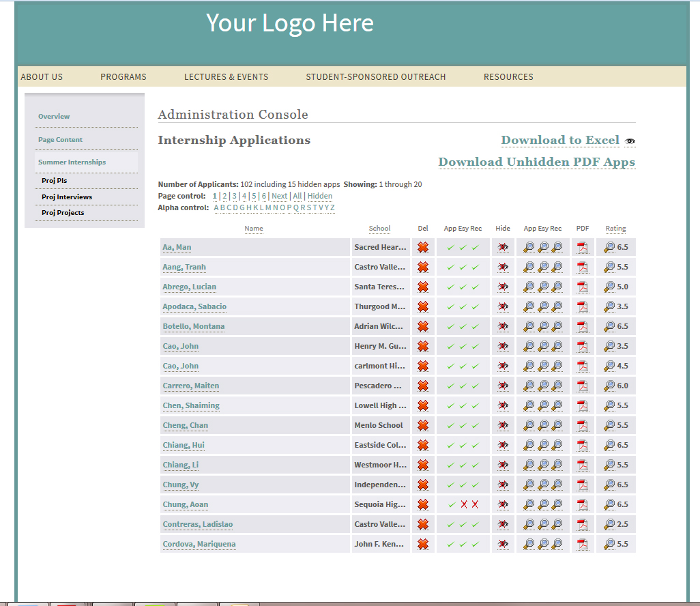The width and height of the screenshot is (700, 606).
Task: Delete the Aa, Man application
Action: pos(423,248)
